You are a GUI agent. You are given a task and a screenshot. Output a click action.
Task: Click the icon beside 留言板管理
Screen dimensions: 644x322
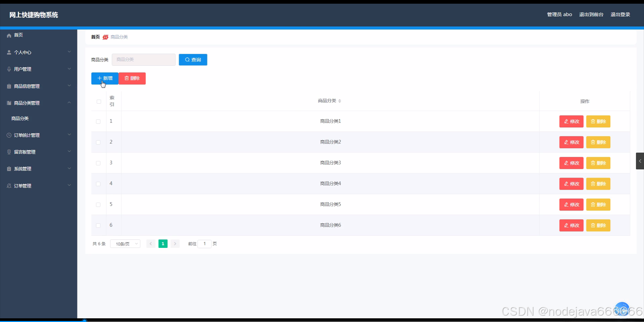[9, 152]
